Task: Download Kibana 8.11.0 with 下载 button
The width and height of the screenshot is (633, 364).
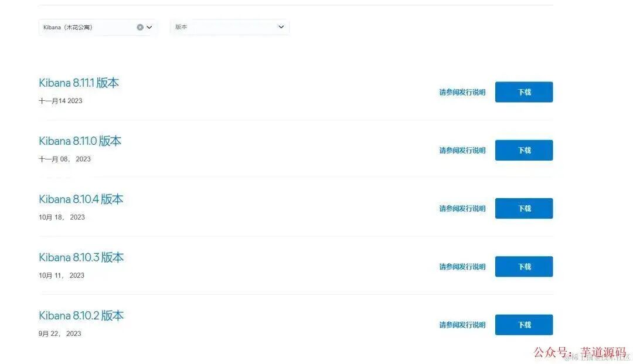Action: click(524, 150)
